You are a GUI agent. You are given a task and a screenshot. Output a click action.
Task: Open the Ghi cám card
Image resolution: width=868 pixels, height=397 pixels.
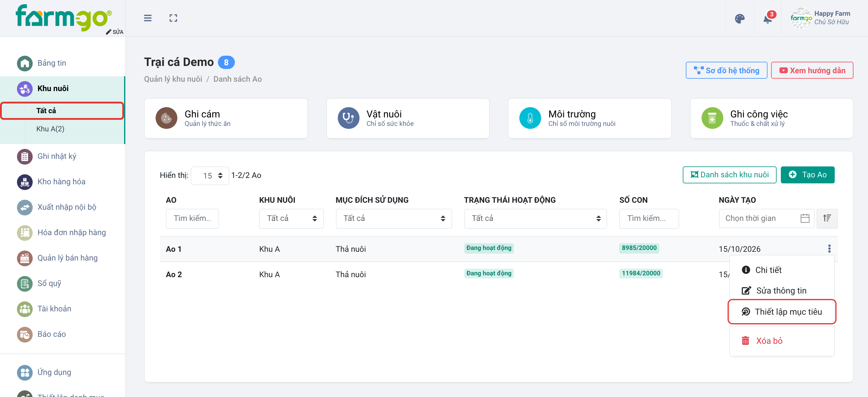(226, 118)
